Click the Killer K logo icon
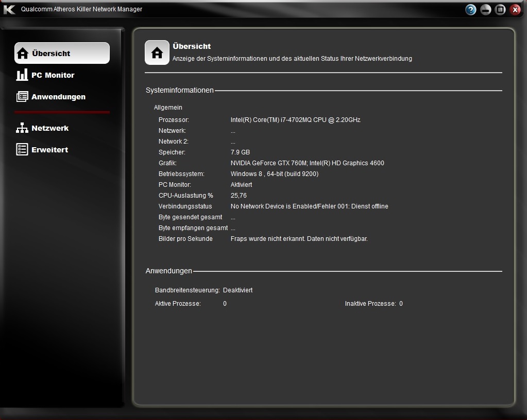 pos(9,9)
